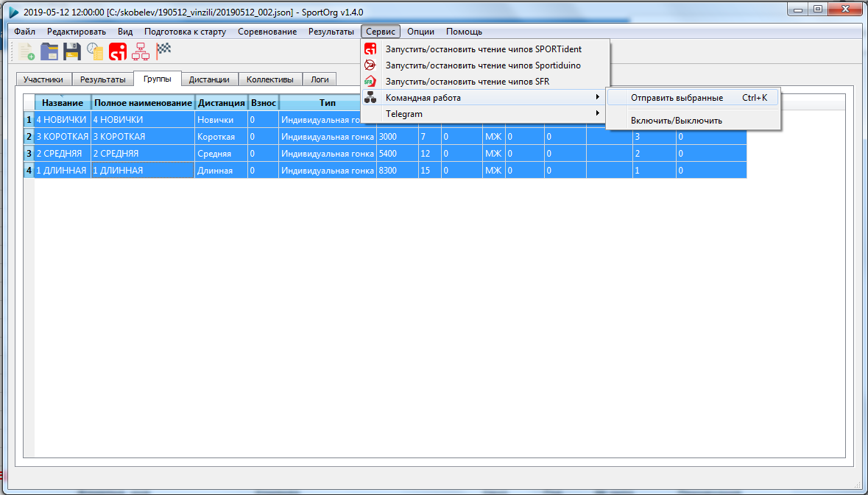Click the red SI toolbar icon
This screenshot has width=868, height=495.
point(118,51)
